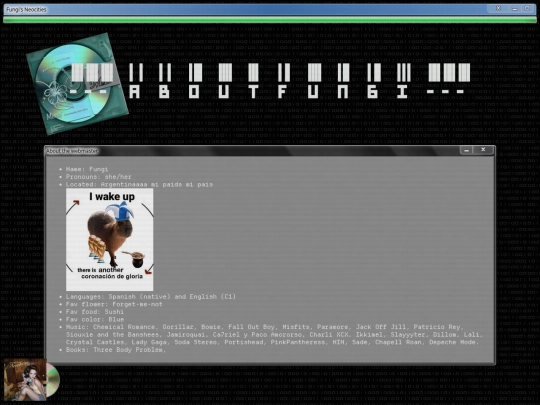Click 'Siouxie and the Banshees' in music list
540x405 pixels.
click(x=114, y=334)
